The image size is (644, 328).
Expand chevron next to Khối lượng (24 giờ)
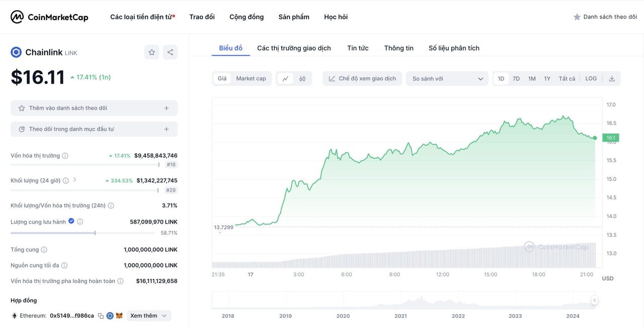[x=75, y=180]
